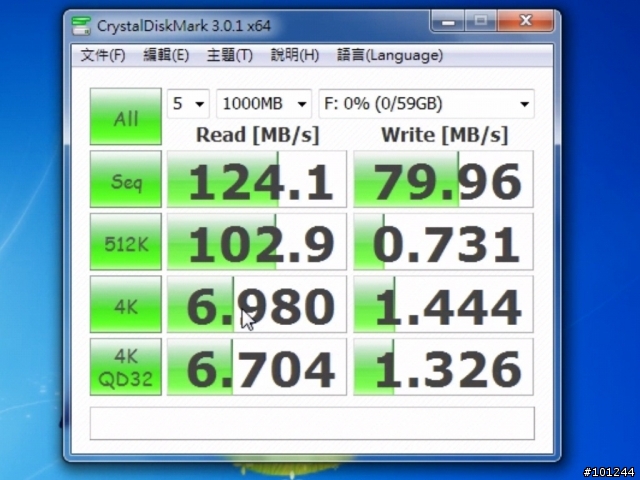The image size is (640, 480).
Task: Open the 文件(F) menu
Action: tap(103, 55)
